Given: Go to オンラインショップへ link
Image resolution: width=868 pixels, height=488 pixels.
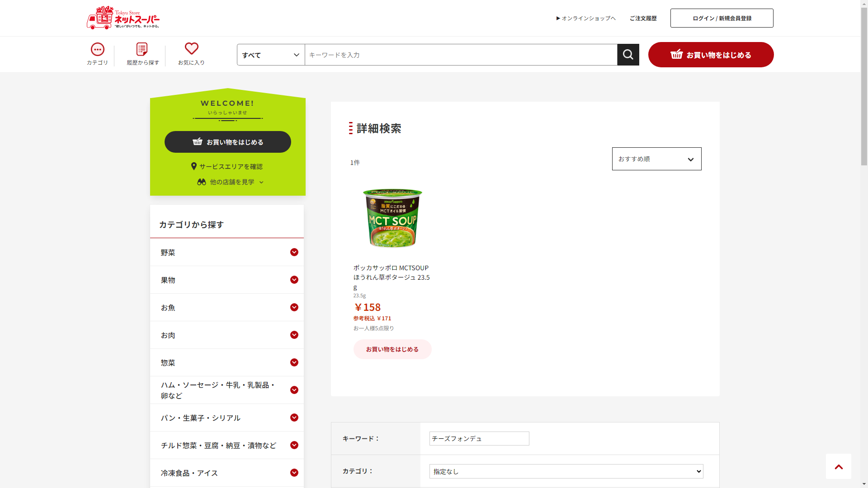Looking at the screenshot, I should tap(586, 18).
